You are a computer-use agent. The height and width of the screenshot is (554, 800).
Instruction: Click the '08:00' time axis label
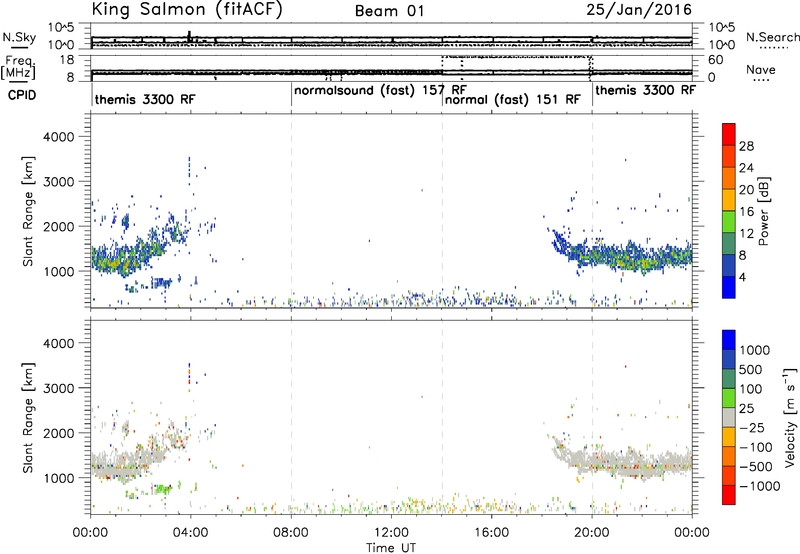pyautogui.click(x=291, y=533)
